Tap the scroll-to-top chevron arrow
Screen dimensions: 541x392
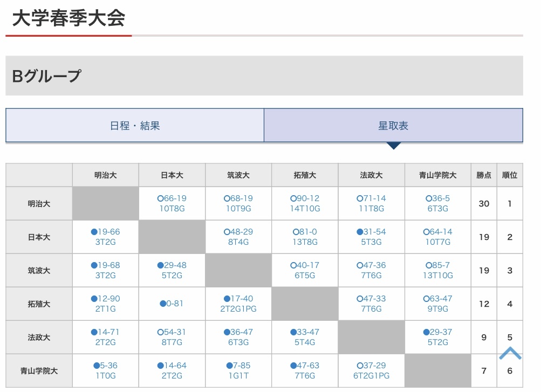(510, 354)
